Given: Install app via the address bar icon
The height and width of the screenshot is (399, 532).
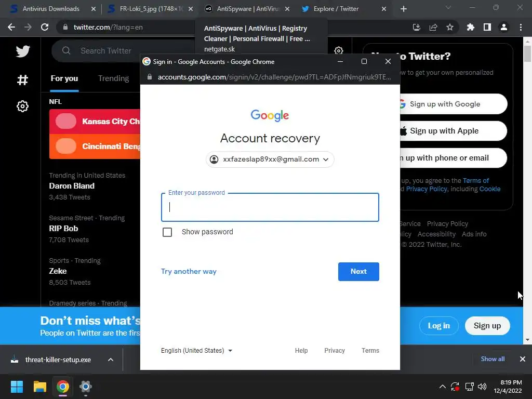Looking at the screenshot, I should (x=416, y=27).
